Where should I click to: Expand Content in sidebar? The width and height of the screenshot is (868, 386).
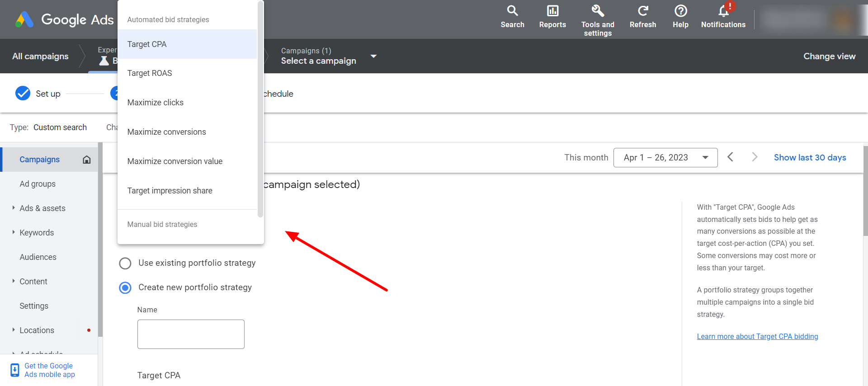pyautogui.click(x=14, y=281)
